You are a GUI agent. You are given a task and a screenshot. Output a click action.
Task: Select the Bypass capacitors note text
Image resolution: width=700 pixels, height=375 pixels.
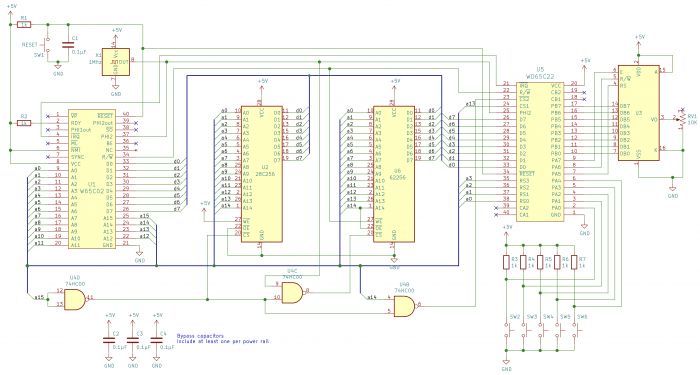point(223,338)
